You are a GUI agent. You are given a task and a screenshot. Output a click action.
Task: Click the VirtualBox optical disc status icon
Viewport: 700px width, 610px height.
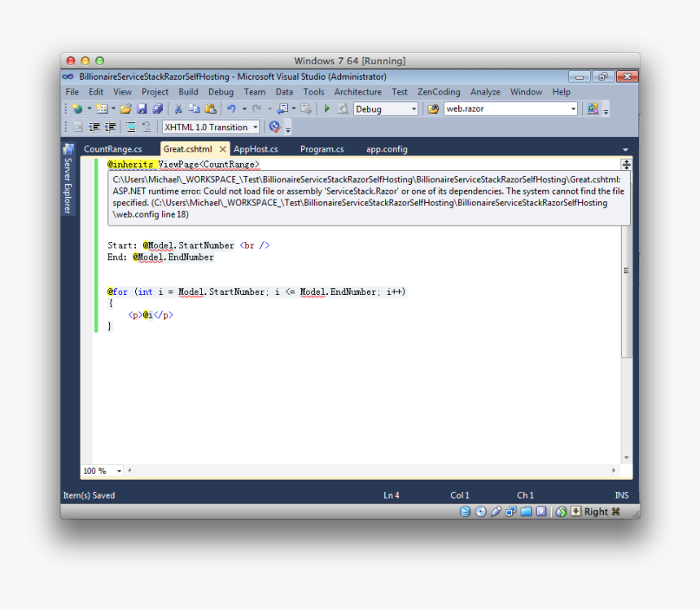coord(481,511)
